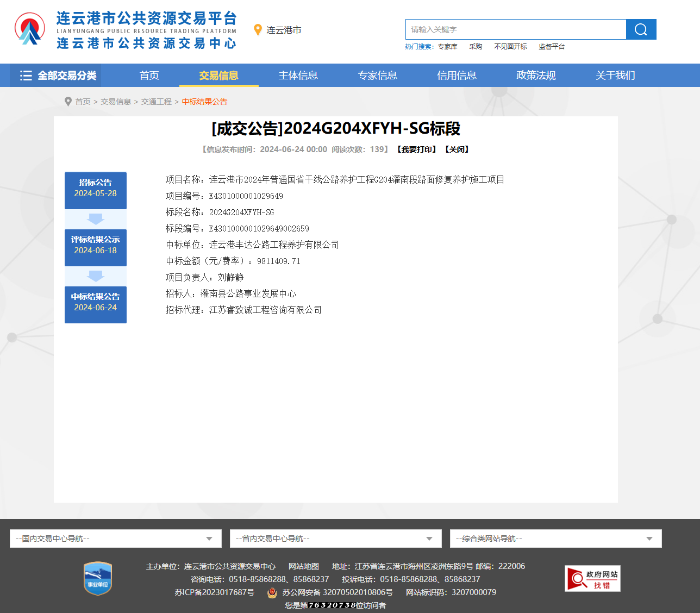The width and height of the screenshot is (700, 613).
Task: Click the platform logo emblem
Action: tap(30, 29)
